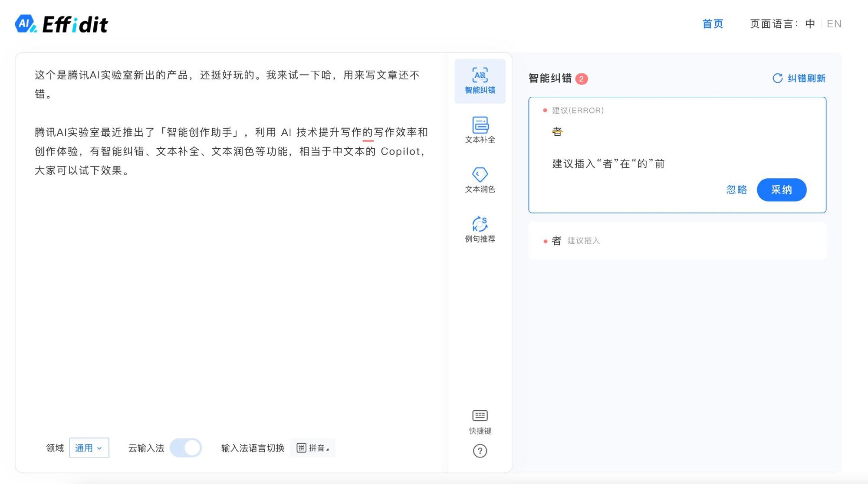Click the word Copilot in the editor
Screen dimensions: 868x484
coord(400,151)
